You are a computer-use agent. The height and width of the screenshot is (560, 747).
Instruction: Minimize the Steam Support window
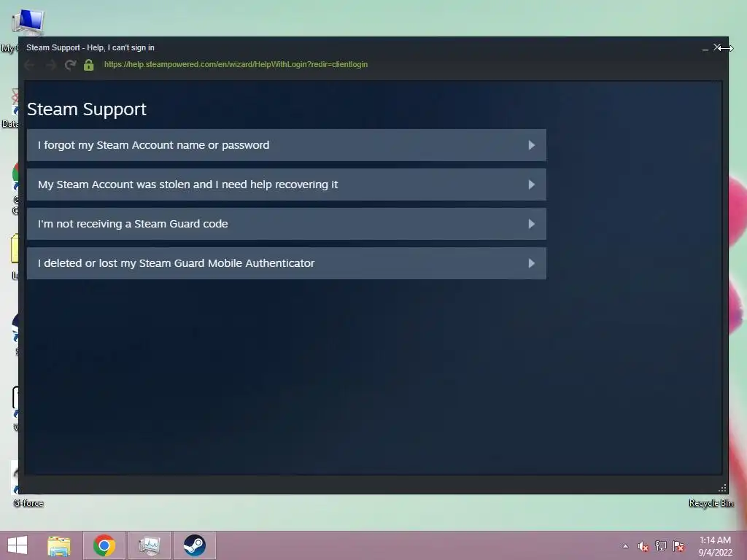pos(705,48)
